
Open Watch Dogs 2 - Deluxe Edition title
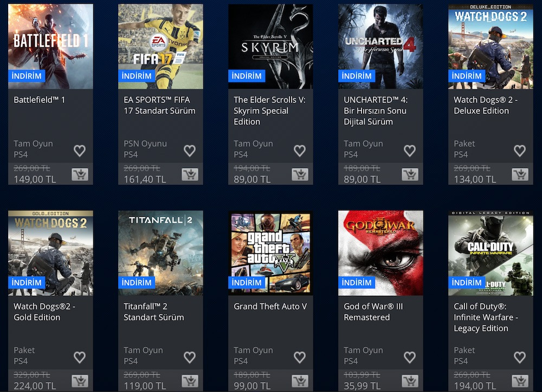coord(486,105)
